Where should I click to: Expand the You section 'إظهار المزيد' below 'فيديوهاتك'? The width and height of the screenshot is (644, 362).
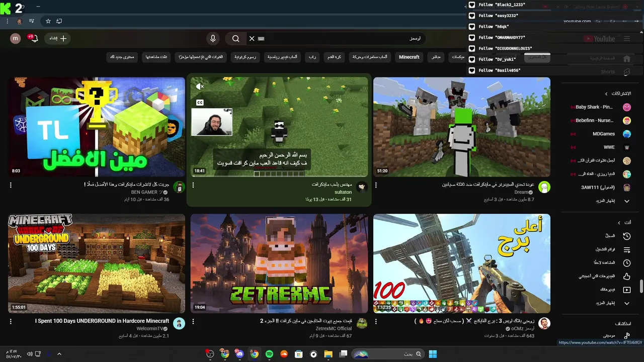click(x=627, y=303)
